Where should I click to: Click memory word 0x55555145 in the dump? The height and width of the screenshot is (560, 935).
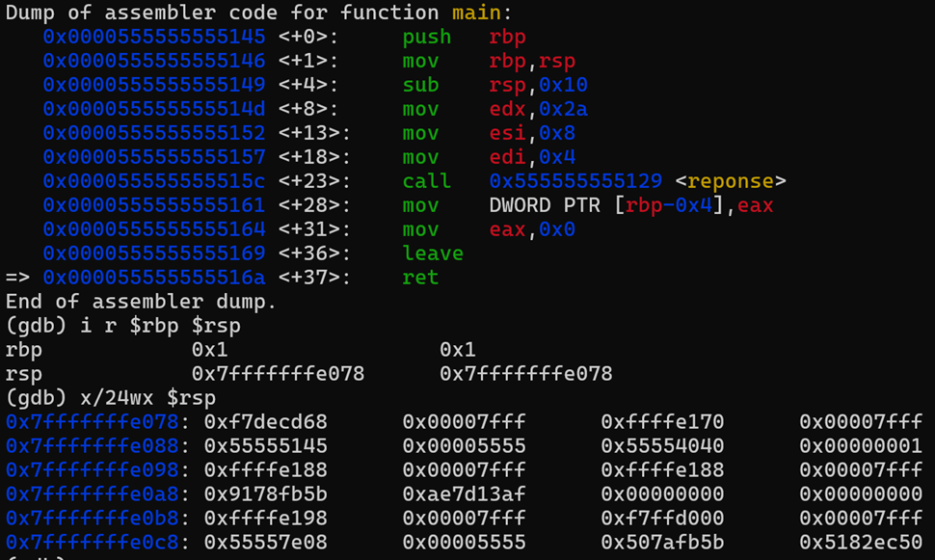[265, 445]
